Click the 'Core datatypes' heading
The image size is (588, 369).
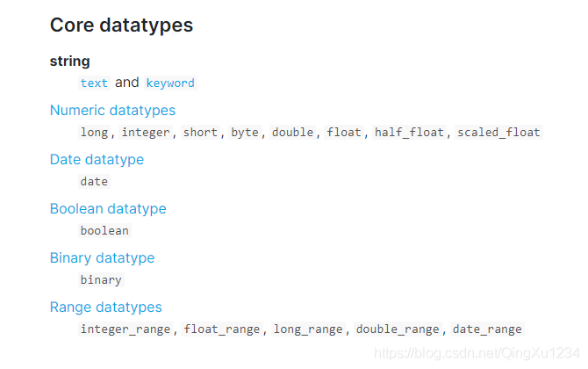121,25
